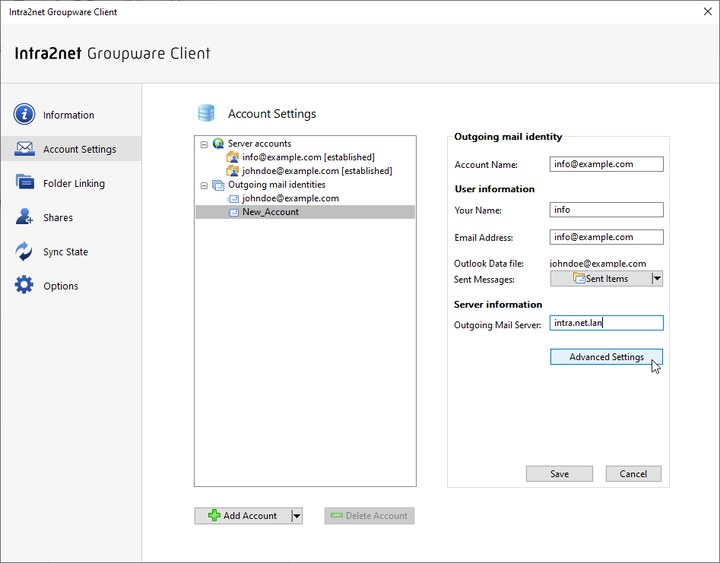Click the globe icon next to Server accounts
720x563 pixels.
[219, 143]
